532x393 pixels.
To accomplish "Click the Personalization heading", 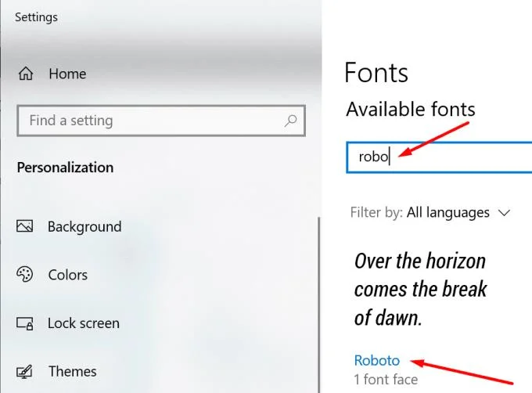I will 65,168.
